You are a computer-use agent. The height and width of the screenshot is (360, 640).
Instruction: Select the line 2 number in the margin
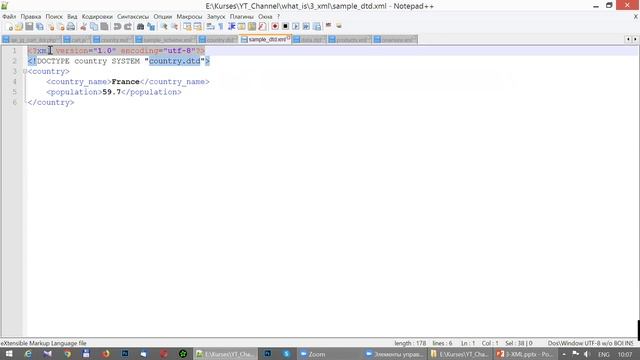pyautogui.click(x=14, y=61)
